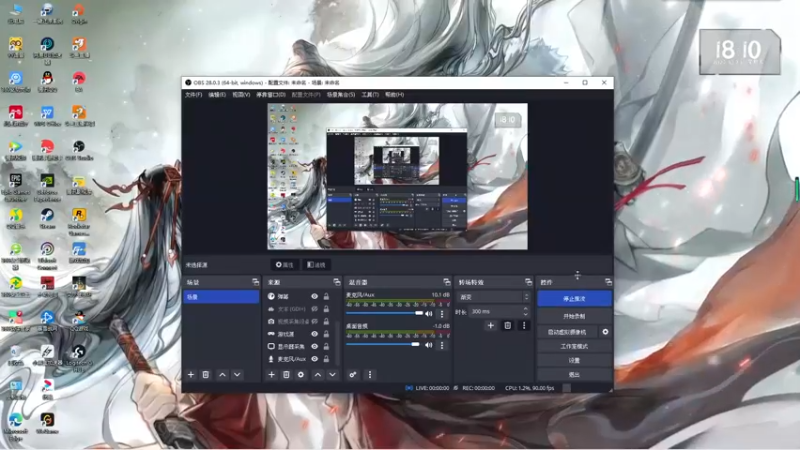Add a new scene with the plus icon
The height and width of the screenshot is (450, 800).
pos(191,374)
